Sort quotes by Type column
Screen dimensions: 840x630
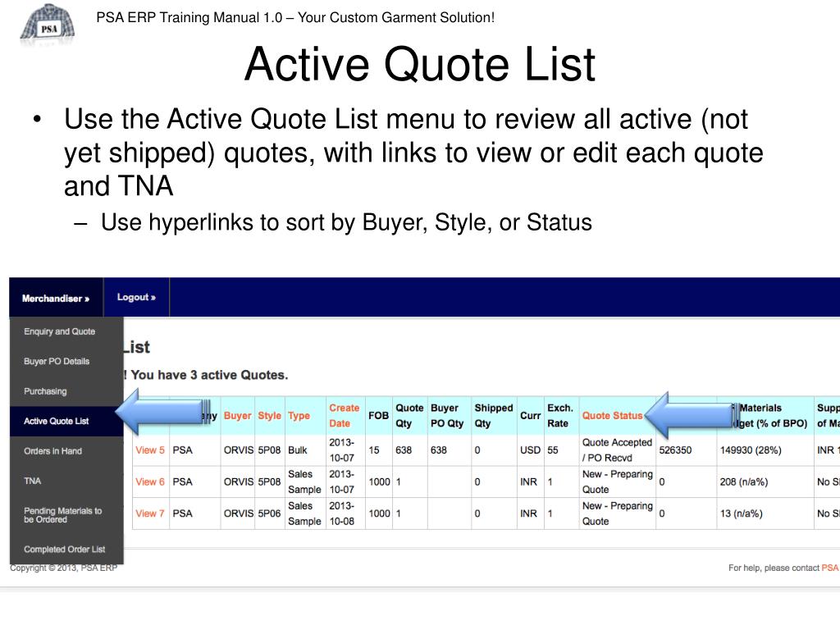(299, 416)
